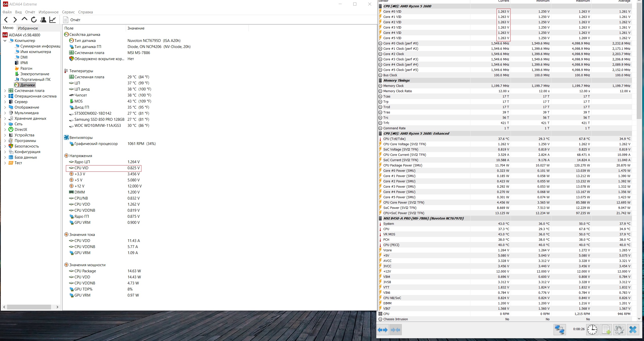Open HWiNFO settings gear button
644x341 pixels.
619,330
